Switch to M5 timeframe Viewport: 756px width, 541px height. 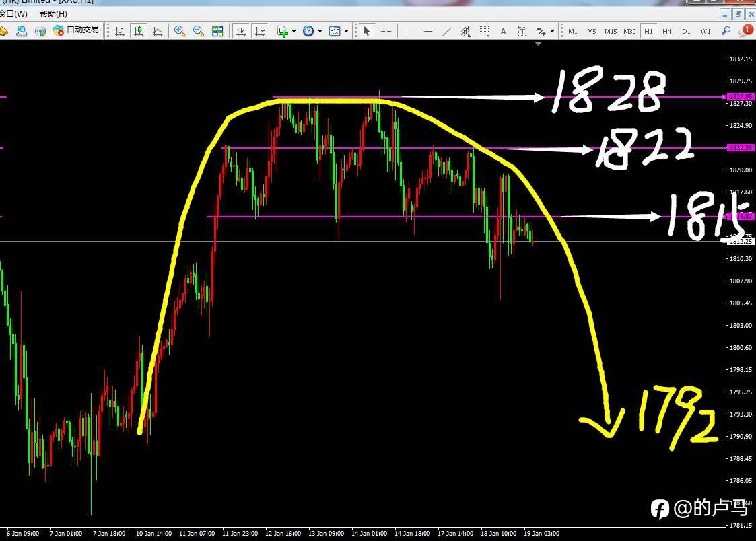(592, 32)
